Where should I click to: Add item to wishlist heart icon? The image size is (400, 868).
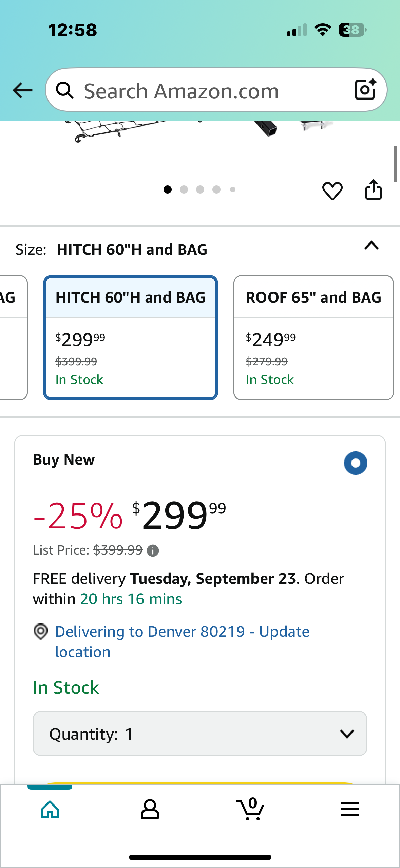coord(332,191)
